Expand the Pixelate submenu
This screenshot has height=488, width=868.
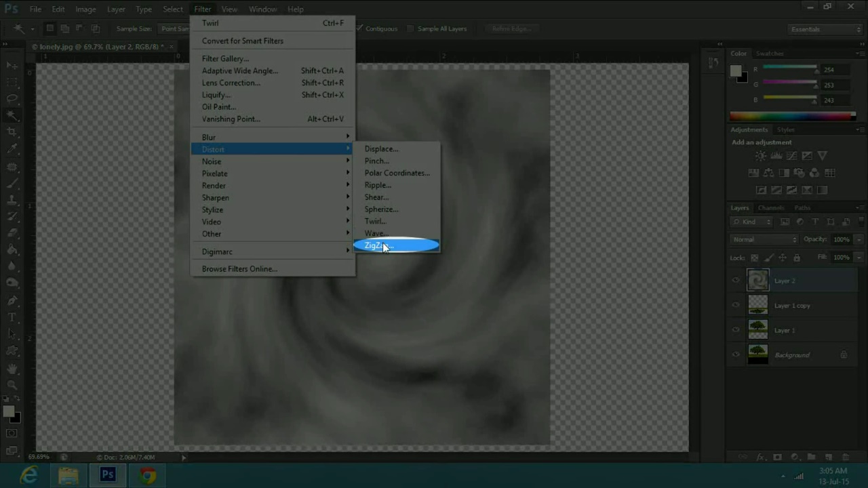[x=273, y=174]
